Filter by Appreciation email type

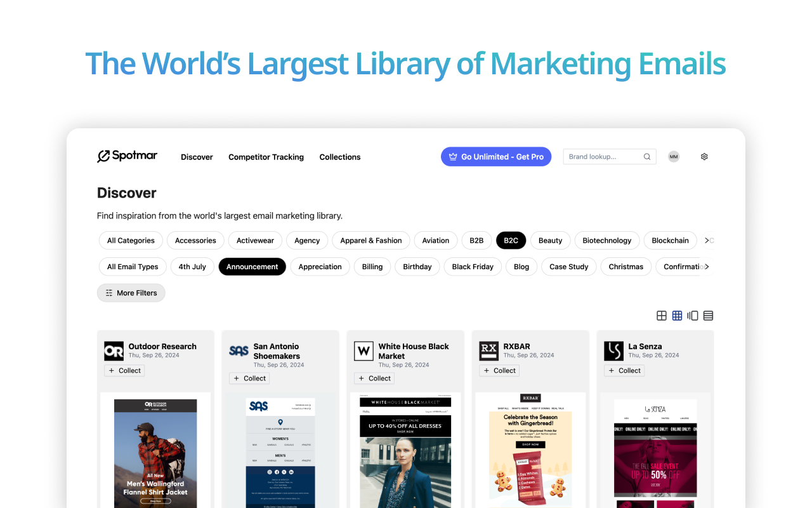coord(320,267)
